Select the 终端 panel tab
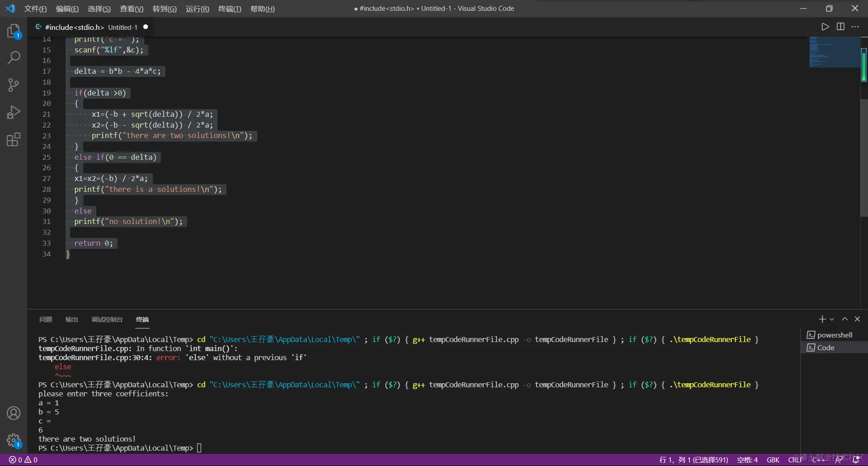This screenshot has width=868, height=466. click(142, 319)
